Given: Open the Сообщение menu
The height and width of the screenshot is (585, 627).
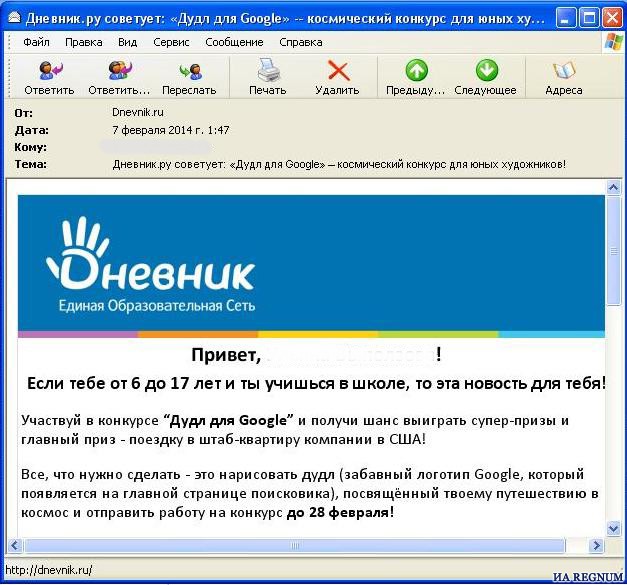Looking at the screenshot, I should point(234,42).
